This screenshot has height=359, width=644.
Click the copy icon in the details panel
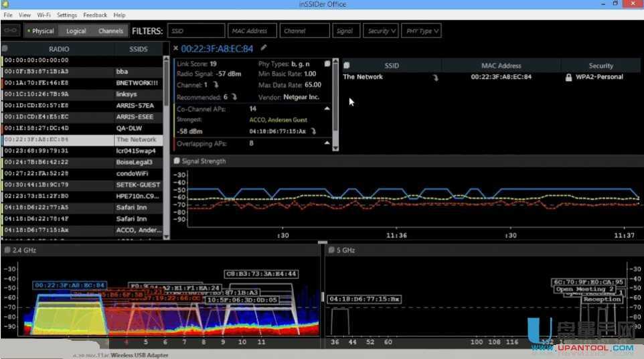click(327, 64)
